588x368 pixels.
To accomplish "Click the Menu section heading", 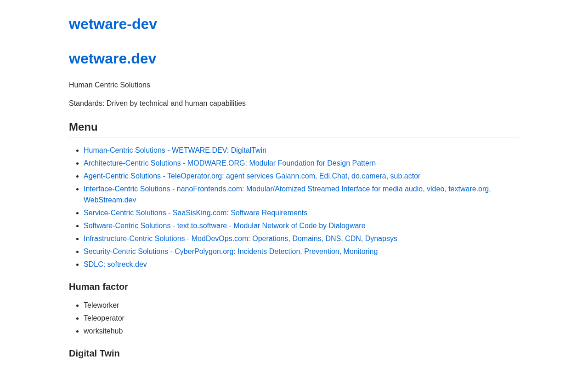I will click(83, 127).
